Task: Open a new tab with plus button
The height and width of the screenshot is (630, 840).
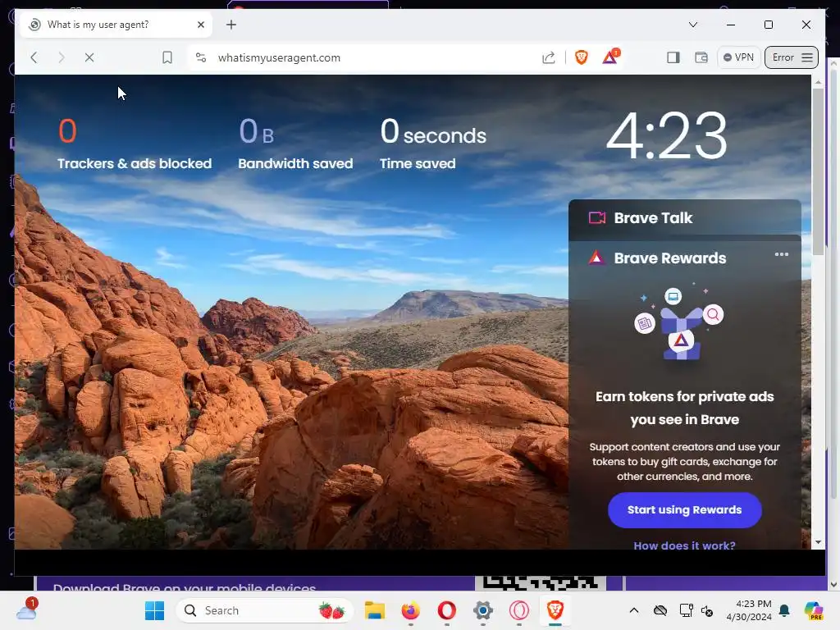Action: 231,25
